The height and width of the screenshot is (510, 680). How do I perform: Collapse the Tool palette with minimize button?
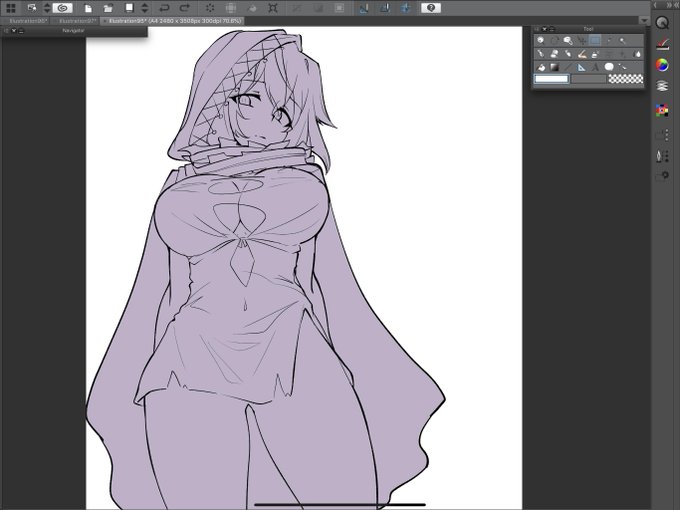552,29
